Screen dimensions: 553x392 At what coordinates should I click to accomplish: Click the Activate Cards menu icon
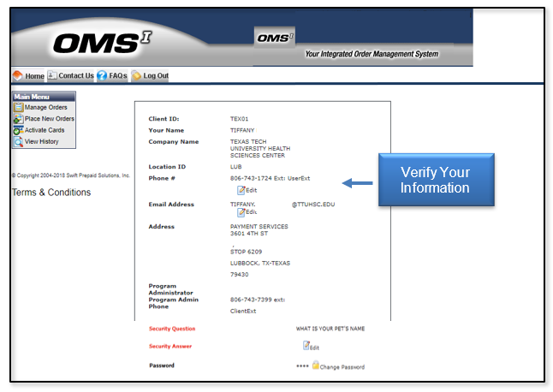tap(18, 130)
